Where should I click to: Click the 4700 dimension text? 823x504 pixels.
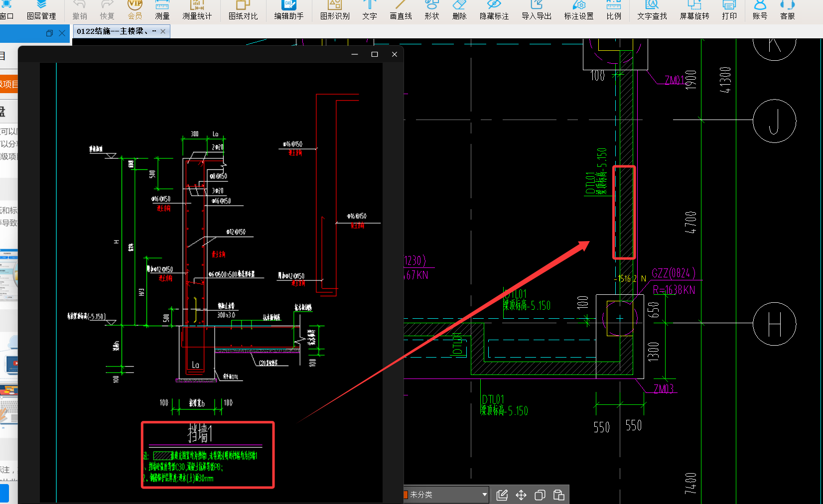point(690,222)
